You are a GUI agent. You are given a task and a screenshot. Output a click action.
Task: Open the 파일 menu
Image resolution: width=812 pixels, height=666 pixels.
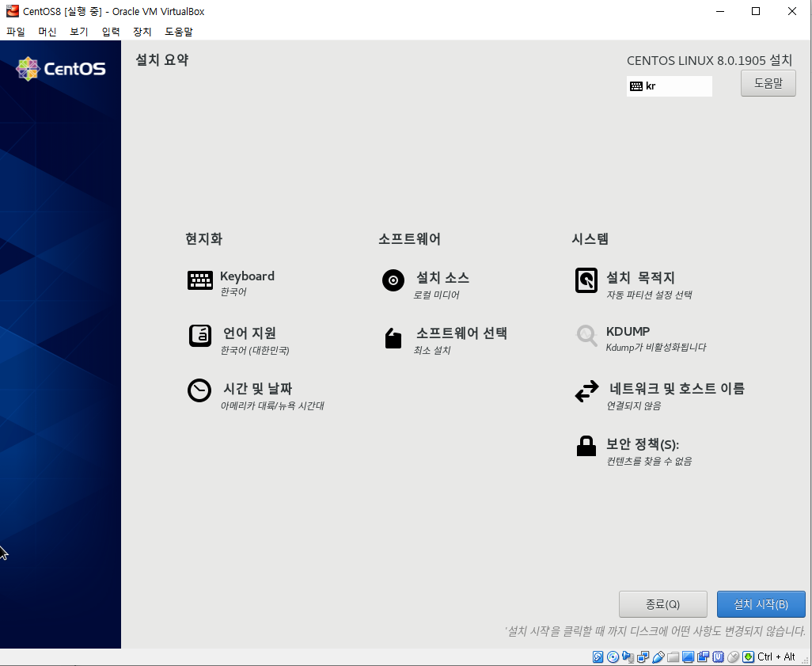click(x=16, y=32)
